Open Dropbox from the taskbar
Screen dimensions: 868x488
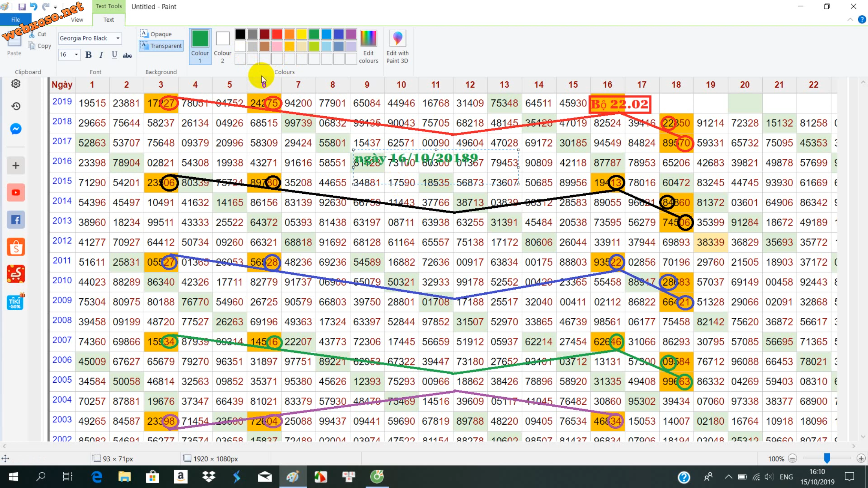[x=209, y=477]
